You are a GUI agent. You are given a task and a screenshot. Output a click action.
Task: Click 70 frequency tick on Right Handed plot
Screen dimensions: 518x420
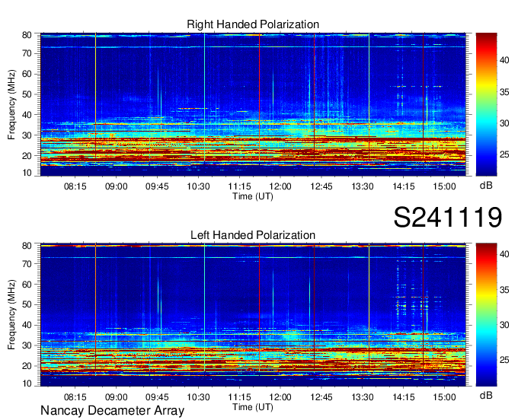point(27,53)
